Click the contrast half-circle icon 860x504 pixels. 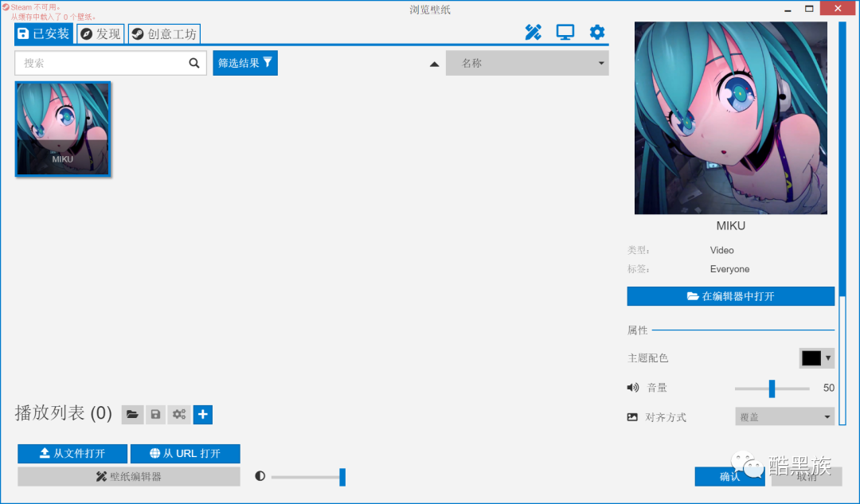tap(260, 476)
